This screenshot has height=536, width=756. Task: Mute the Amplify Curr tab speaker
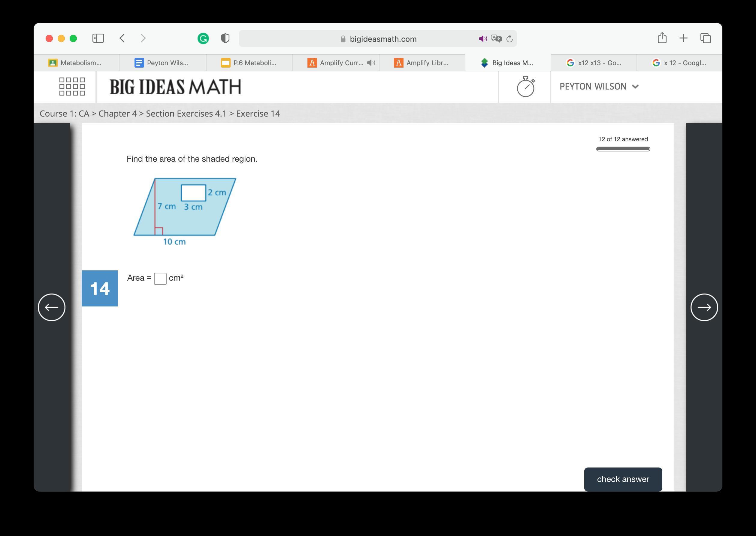tap(371, 63)
